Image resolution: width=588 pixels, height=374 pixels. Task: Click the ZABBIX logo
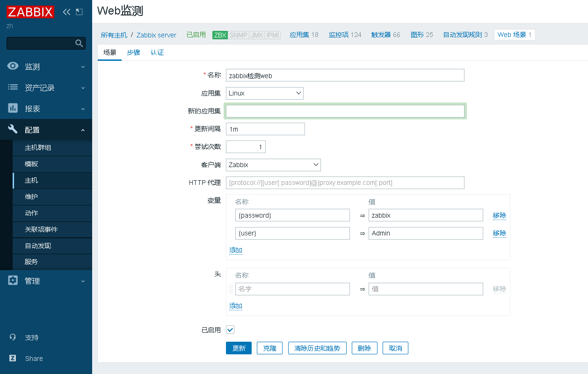pyautogui.click(x=30, y=12)
